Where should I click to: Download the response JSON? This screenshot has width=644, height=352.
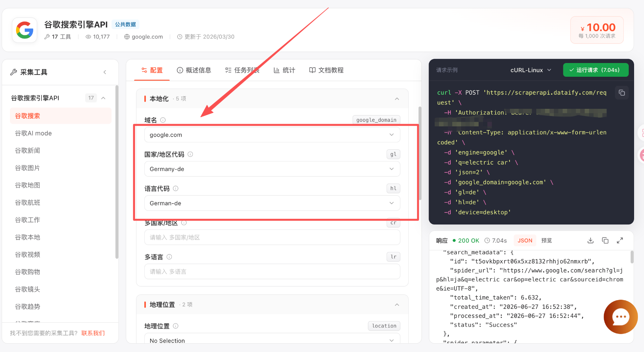pyautogui.click(x=591, y=241)
